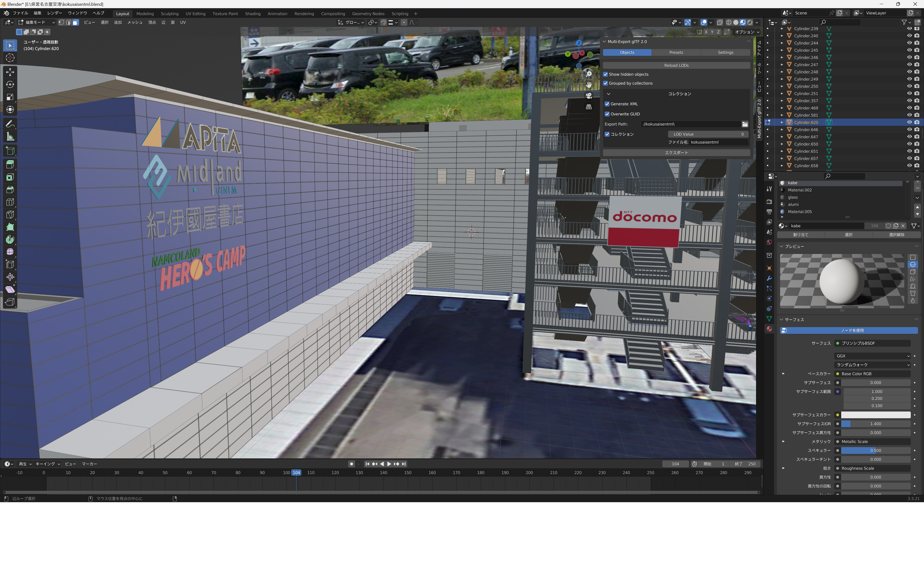Select the Rip Region tool
924x583 pixels.
10,302
